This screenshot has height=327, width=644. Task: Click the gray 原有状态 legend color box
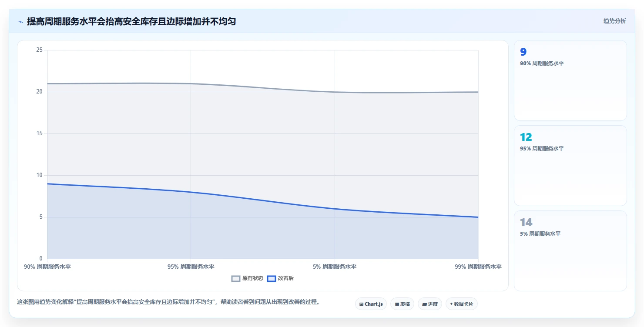pyautogui.click(x=236, y=278)
